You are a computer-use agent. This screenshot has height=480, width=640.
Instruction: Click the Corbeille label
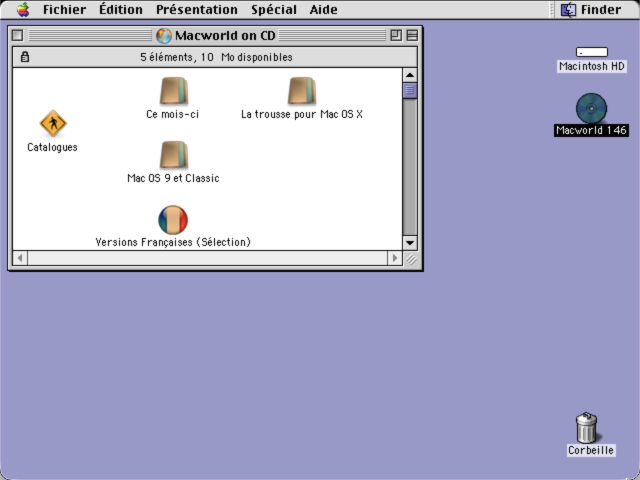tap(591, 450)
